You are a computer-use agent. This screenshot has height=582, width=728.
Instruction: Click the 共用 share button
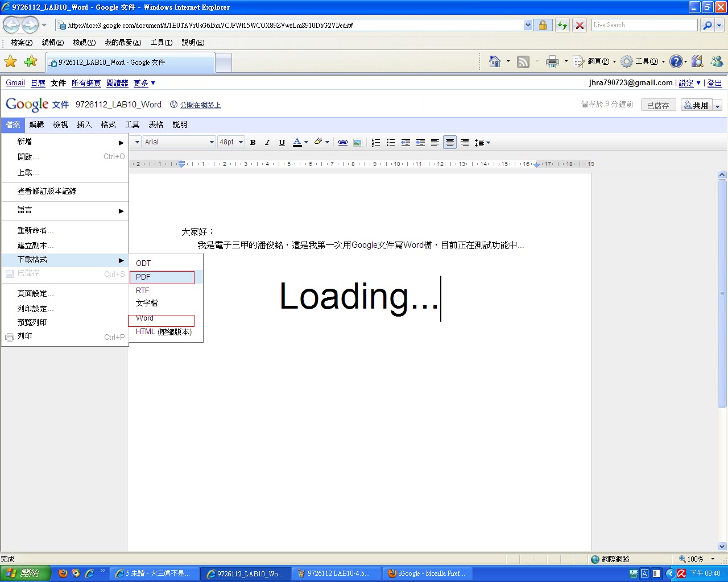point(697,105)
